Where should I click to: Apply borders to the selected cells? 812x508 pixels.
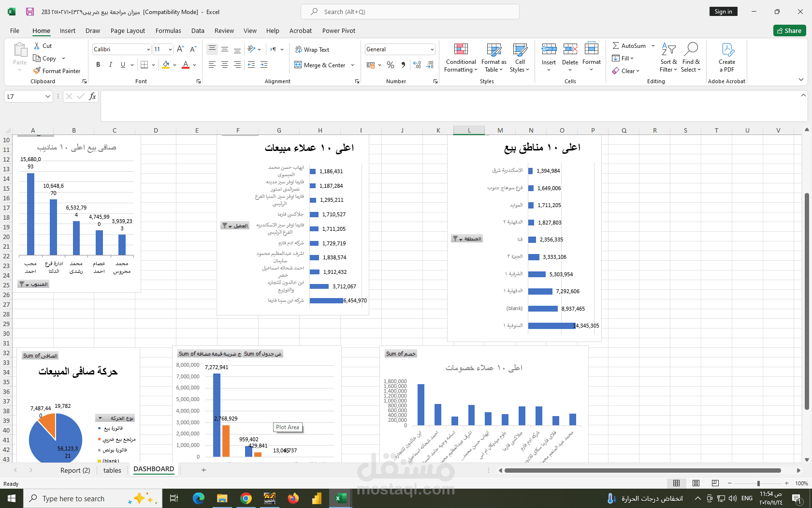144,65
